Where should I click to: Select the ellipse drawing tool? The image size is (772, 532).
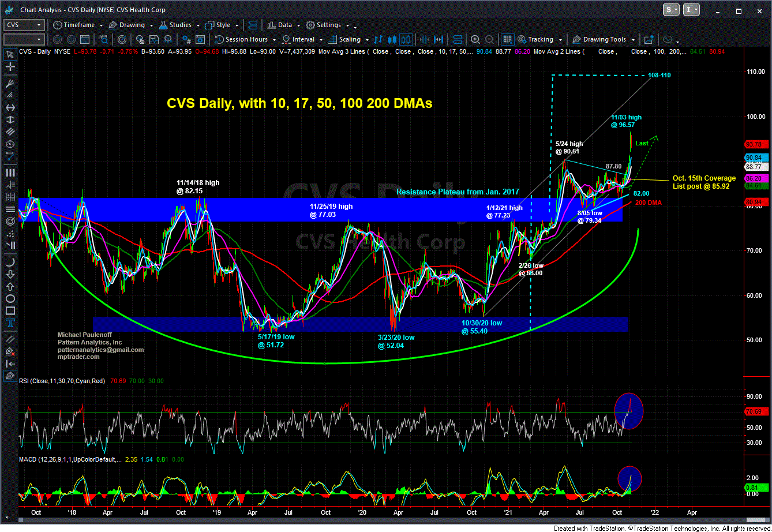(x=10, y=298)
